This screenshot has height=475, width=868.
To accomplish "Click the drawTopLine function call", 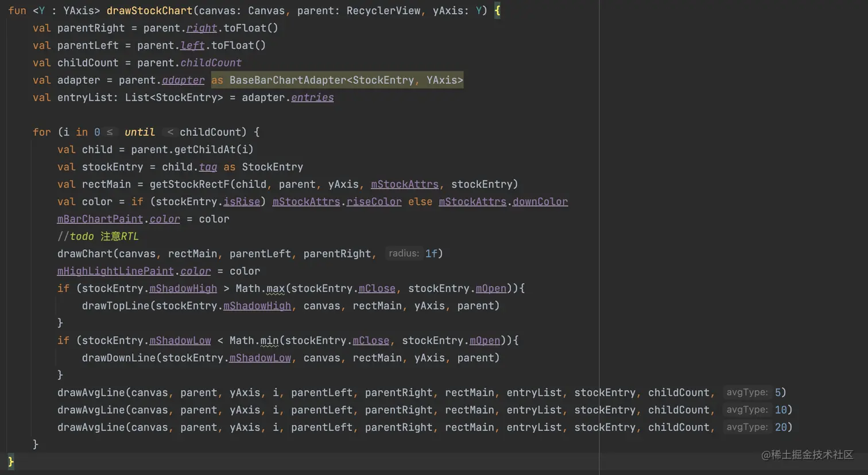I will (115, 306).
